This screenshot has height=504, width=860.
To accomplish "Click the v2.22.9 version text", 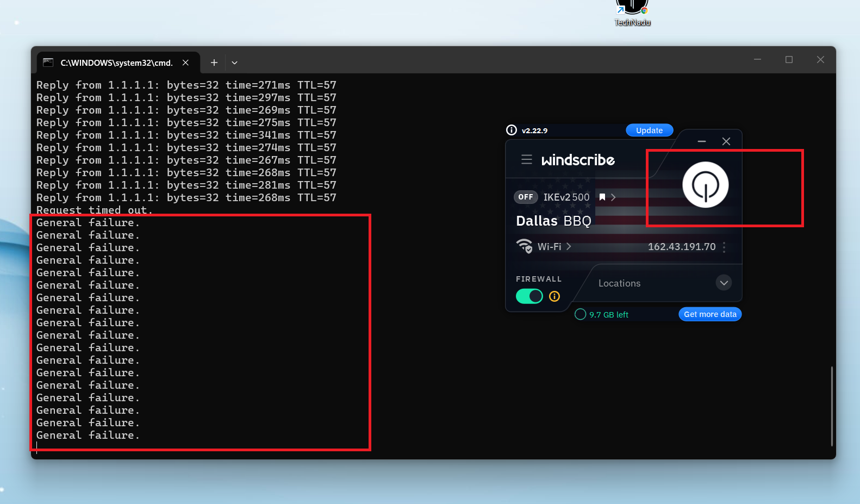I will pos(534,130).
